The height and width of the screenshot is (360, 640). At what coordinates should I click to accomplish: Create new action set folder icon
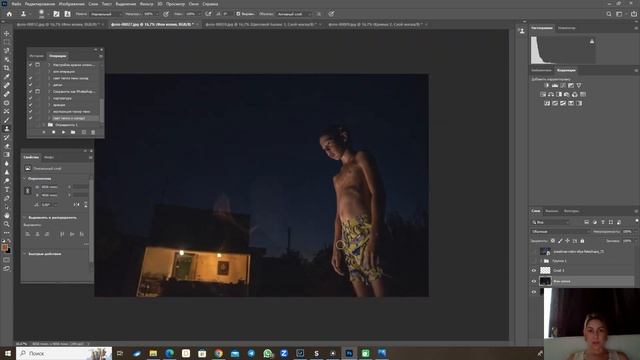click(73, 132)
